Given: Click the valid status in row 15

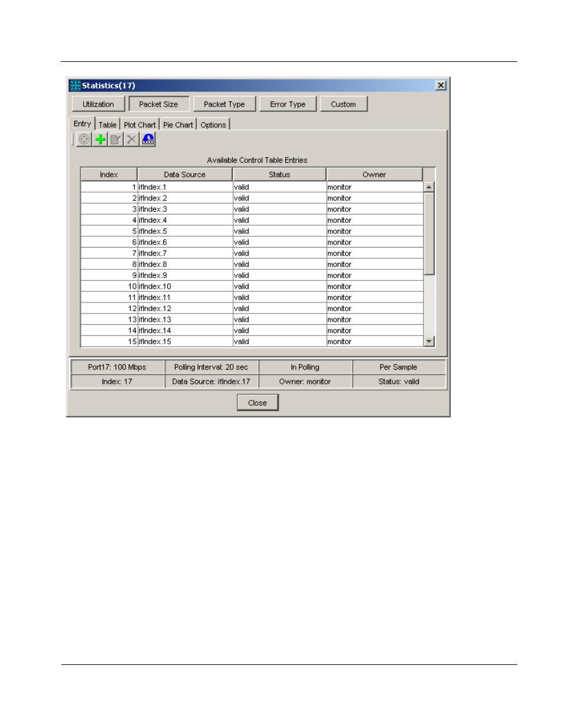Looking at the screenshot, I should (x=280, y=342).
